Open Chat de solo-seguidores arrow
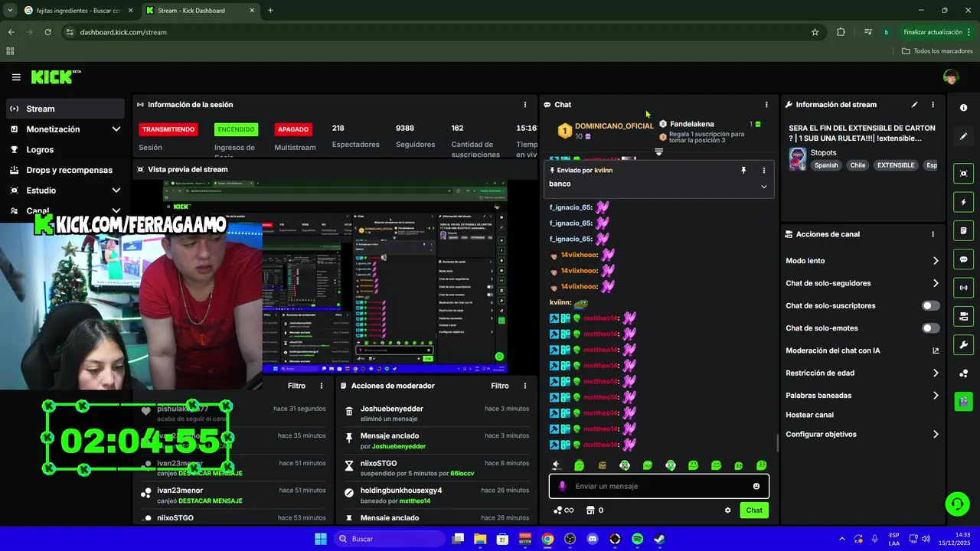Viewport: 980px width, 551px height. 936,283
